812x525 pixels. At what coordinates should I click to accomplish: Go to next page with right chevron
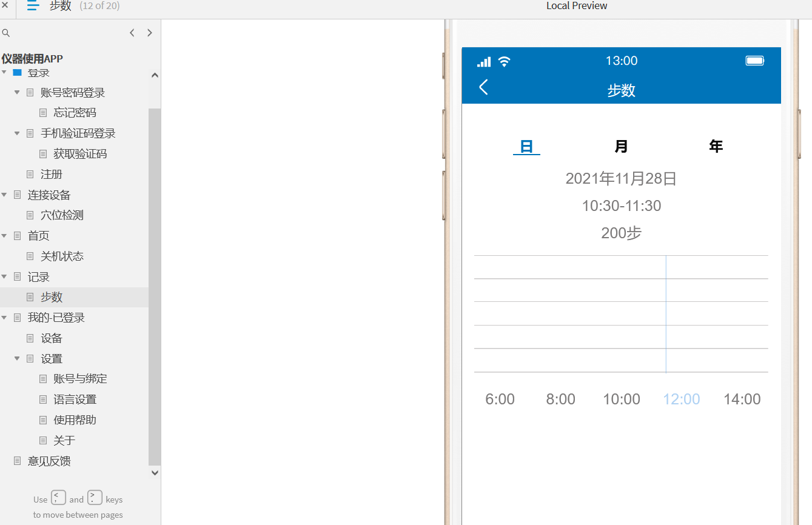(x=150, y=33)
